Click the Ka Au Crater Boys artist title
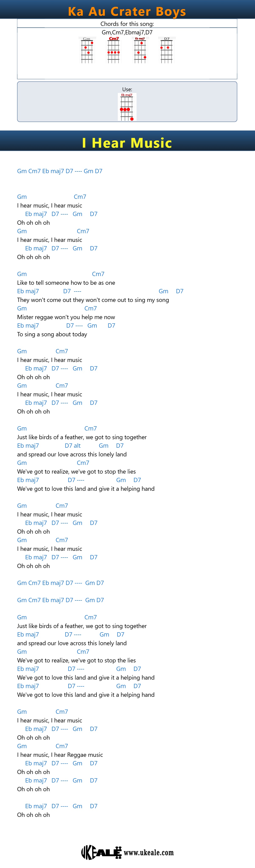 (x=127, y=11)
